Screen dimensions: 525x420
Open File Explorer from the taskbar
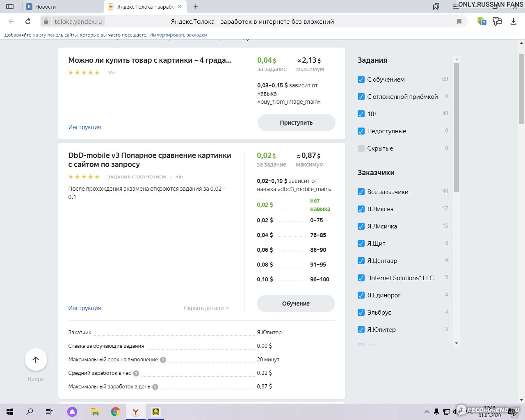click(95, 412)
